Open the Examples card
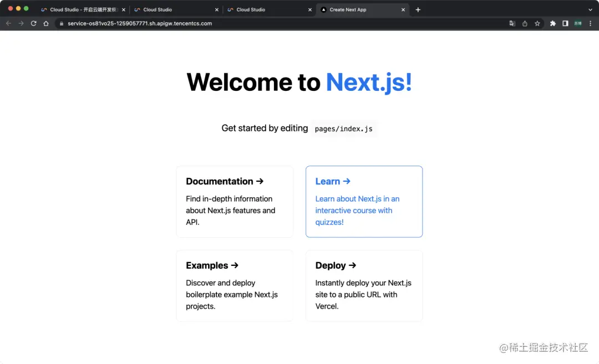Screen dimensions: 599x364 (x=235, y=286)
